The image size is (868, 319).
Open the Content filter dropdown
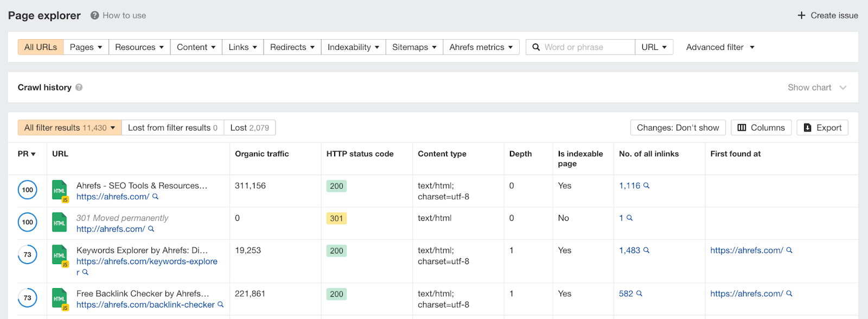pos(196,47)
